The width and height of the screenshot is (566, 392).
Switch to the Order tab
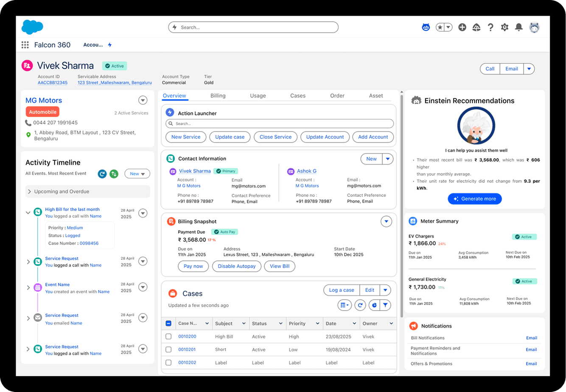coord(337,96)
